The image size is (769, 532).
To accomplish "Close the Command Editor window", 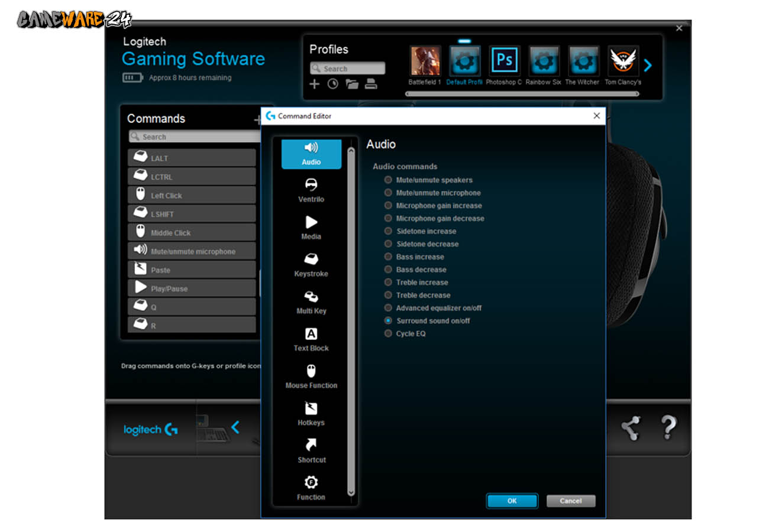I will click(596, 116).
